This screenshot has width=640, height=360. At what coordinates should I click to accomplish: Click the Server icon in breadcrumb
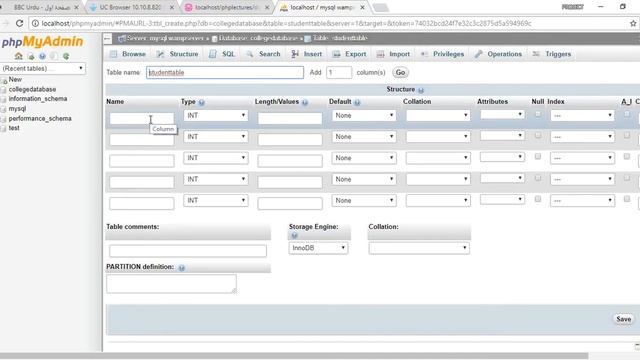[x=122, y=38]
